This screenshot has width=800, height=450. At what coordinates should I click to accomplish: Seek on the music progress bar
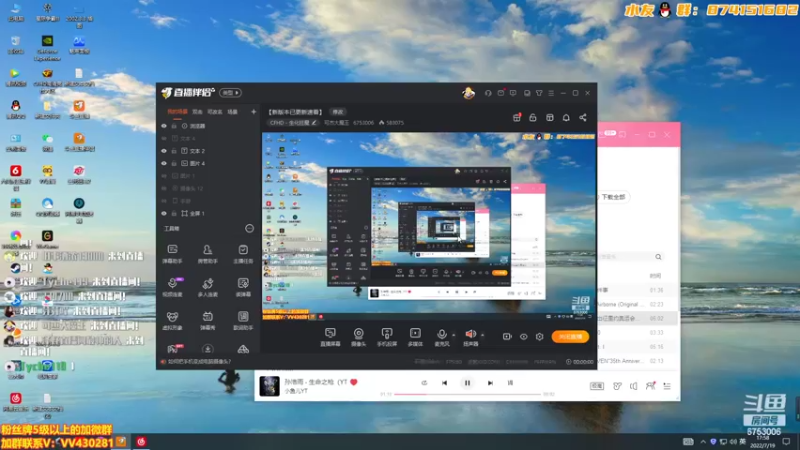coord(467,394)
